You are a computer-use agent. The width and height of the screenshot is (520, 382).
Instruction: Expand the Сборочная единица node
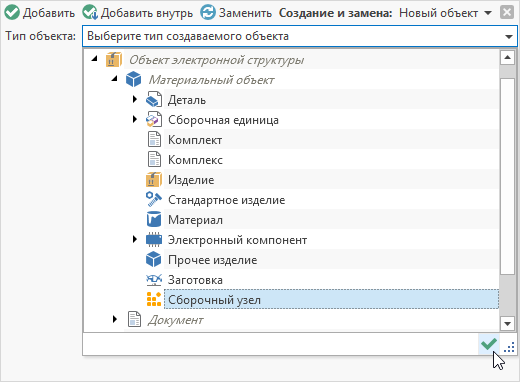[x=135, y=119]
